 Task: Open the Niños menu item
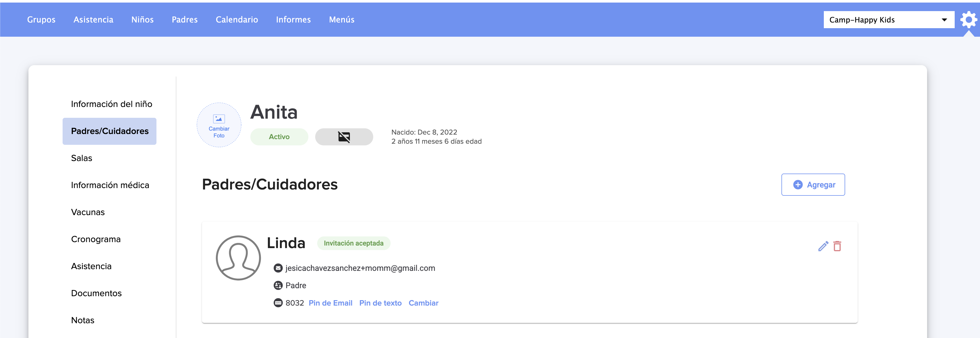142,19
